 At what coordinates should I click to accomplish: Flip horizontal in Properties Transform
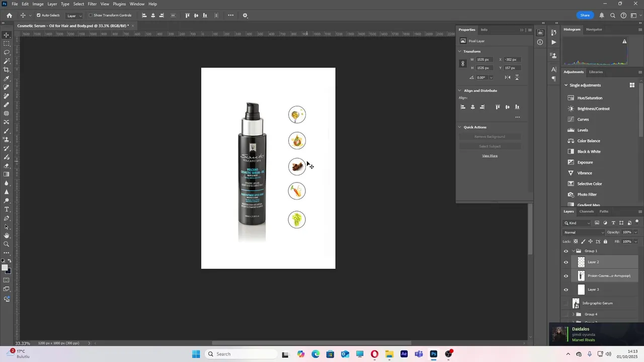507,77
